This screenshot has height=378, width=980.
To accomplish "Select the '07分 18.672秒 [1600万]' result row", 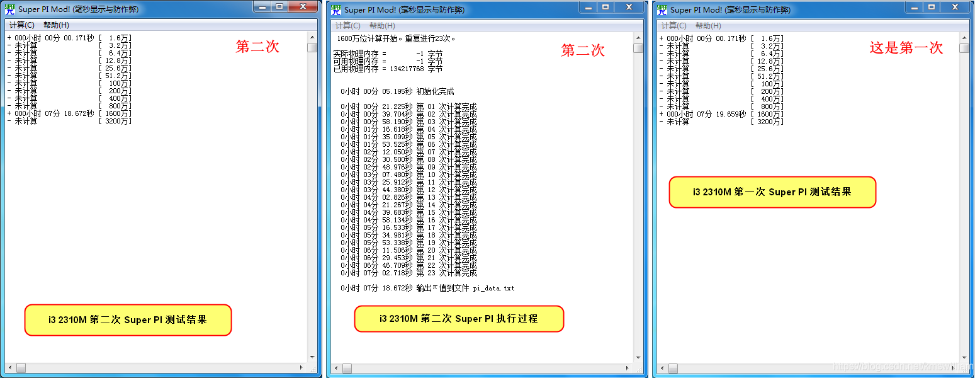I will pos(69,114).
